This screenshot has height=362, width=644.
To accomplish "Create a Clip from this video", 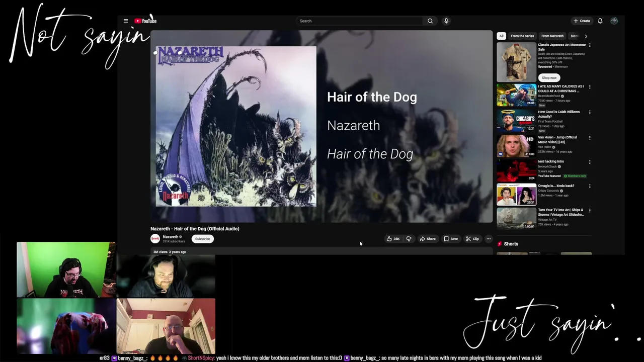I will coord(472,239).
